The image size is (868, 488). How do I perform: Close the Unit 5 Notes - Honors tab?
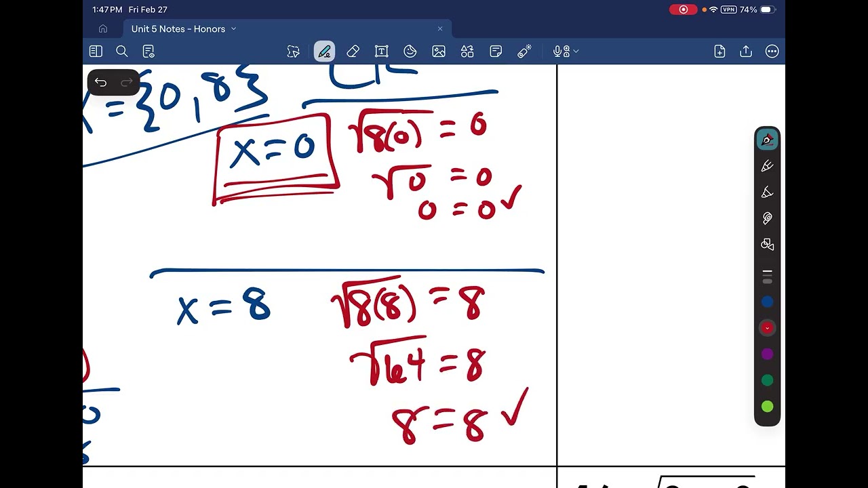(440, 28)
